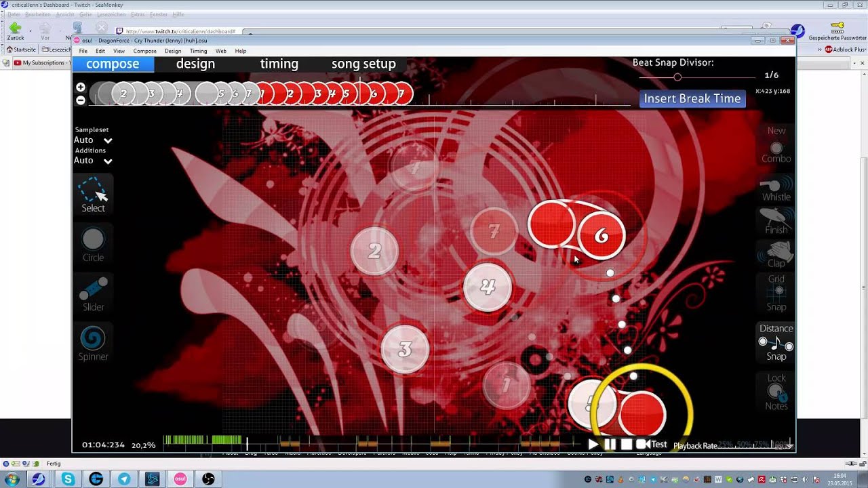Toggle New Combo on the note
868x488 pixels.
(776, 144)
